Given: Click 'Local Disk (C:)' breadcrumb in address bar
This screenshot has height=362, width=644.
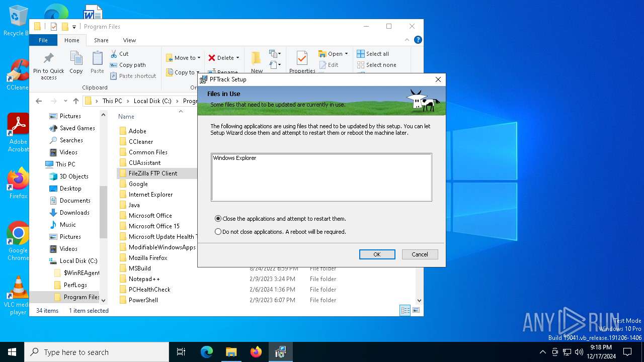Looking at the screenshot, I should coord(152,101).
